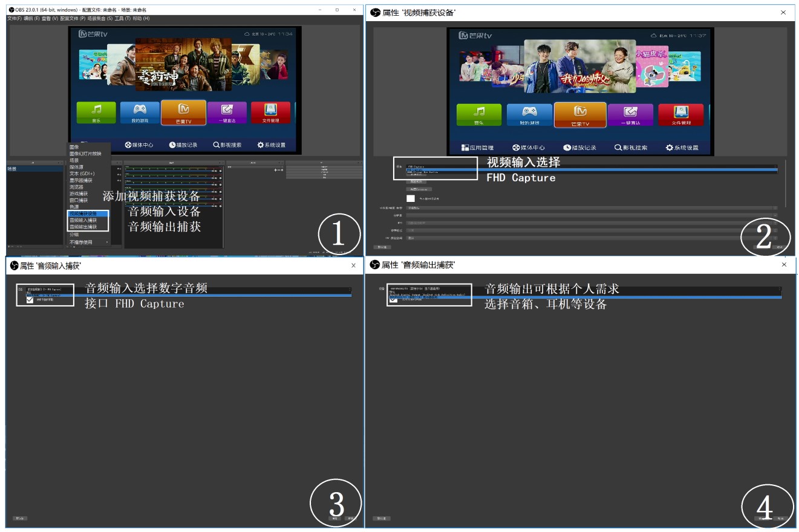The height and width of the screenshot is (532, 799).
Task: Click 默认值 in the 视频捕获设备 properties window
Action: click(x=382, y=247)
